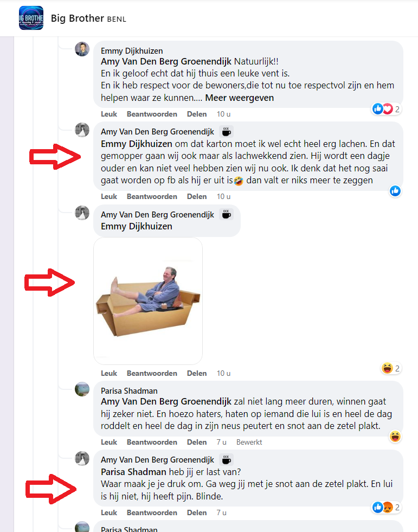Open the cardboard couch image
This screenshot has width=418, height=532.
tap(148, 301)
